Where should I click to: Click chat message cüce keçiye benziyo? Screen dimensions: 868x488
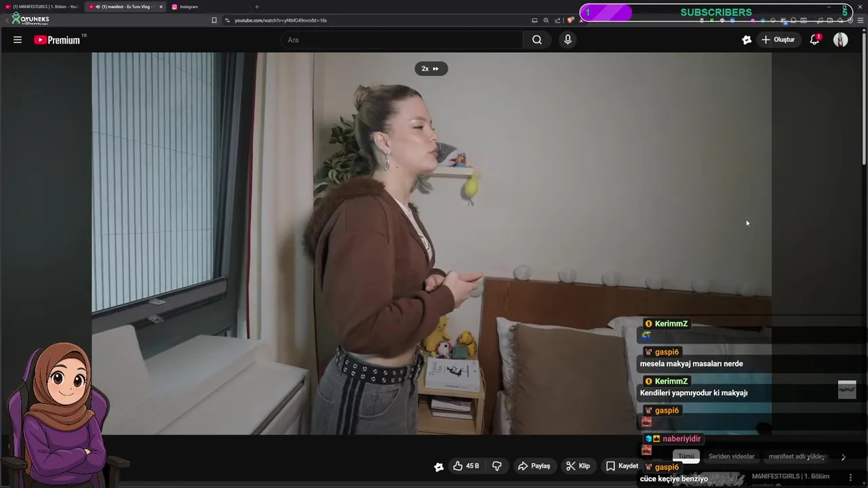point(674,479)
